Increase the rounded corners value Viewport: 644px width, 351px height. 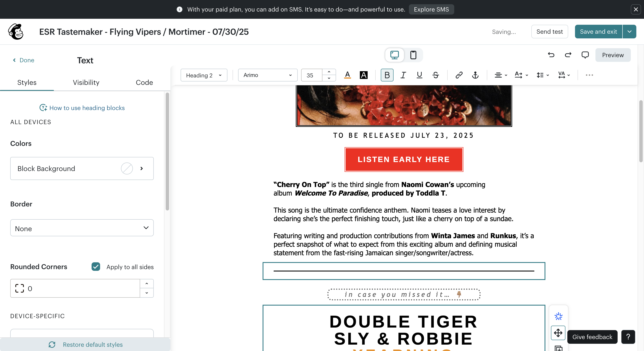pos(147,284)
